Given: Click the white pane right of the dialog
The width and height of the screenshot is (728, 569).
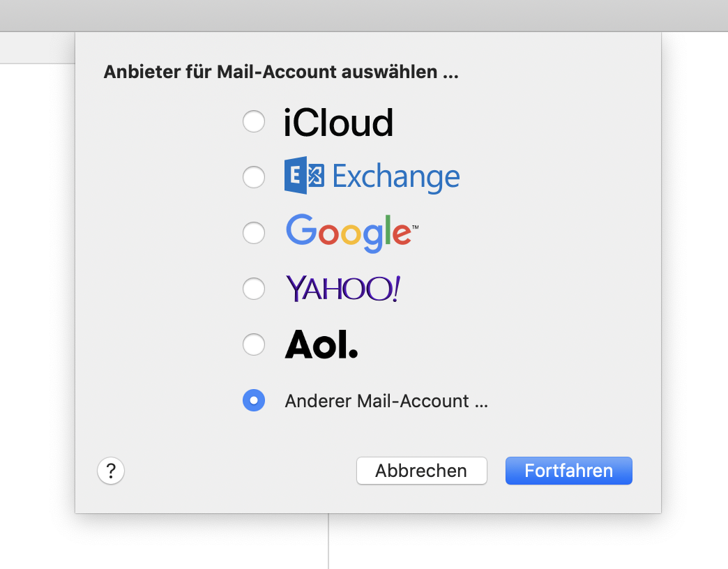Looking at the screenshot, I should coord(695,279).
